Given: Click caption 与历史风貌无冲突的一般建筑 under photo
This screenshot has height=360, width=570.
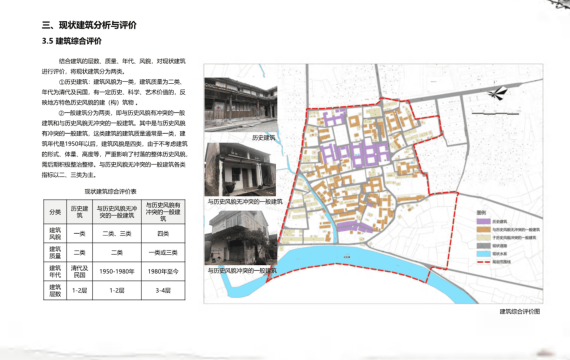Looking at the screenshot, I should point(245,201).
